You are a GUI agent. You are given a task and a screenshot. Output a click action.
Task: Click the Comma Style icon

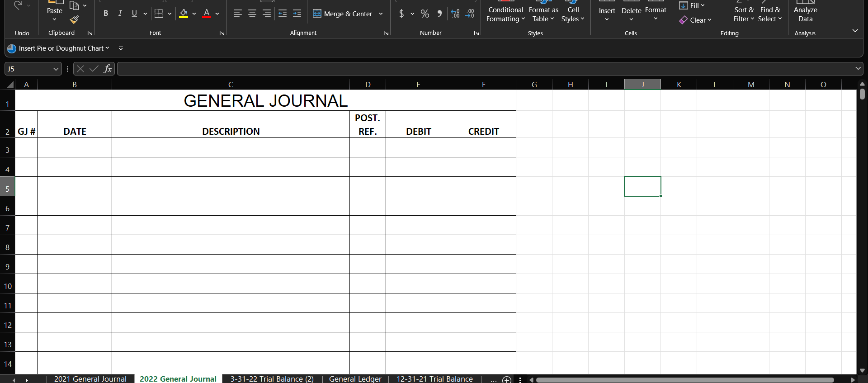[439, 14]
